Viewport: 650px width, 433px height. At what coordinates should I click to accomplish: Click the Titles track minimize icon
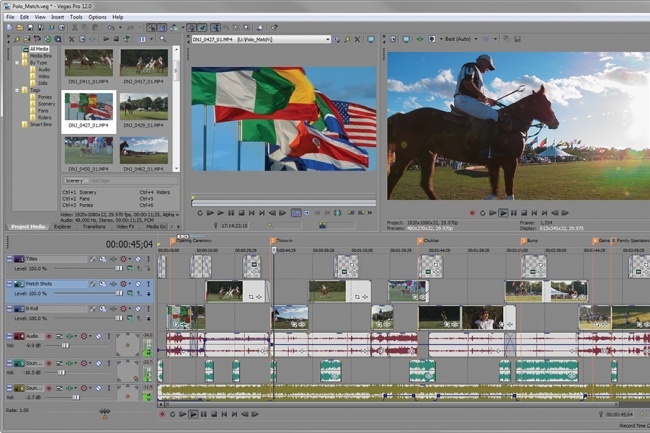pos(9,259)
